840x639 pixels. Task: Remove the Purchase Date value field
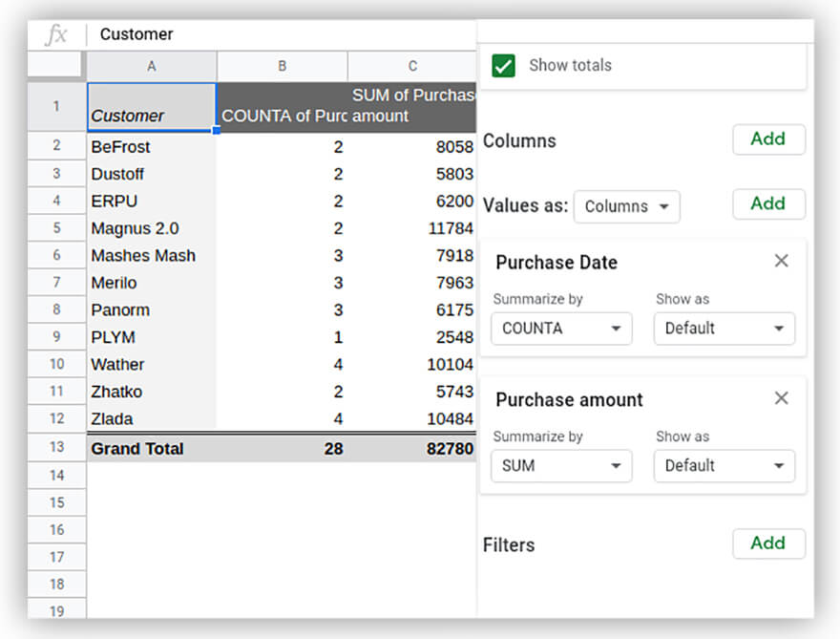click(x=781, y=261)
